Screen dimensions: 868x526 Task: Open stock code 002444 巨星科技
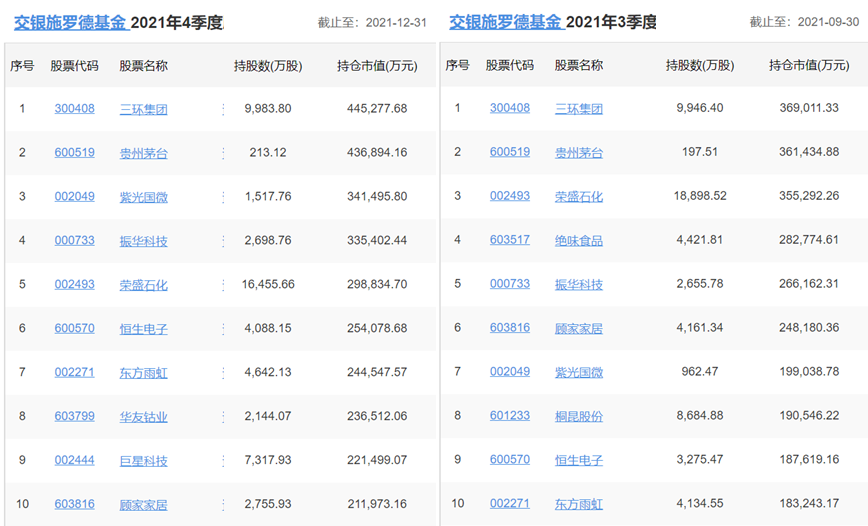(x=75, y=460)
